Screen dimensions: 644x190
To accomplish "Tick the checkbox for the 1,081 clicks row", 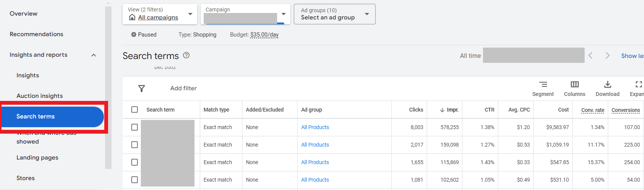I will [134, 180].
